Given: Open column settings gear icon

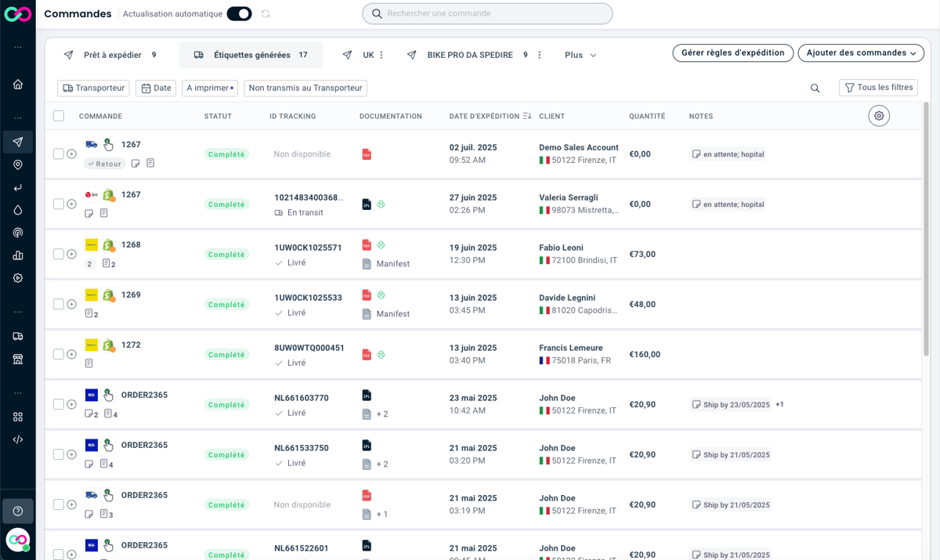Looking at the screenshot, I should click(x=879, y=116).
